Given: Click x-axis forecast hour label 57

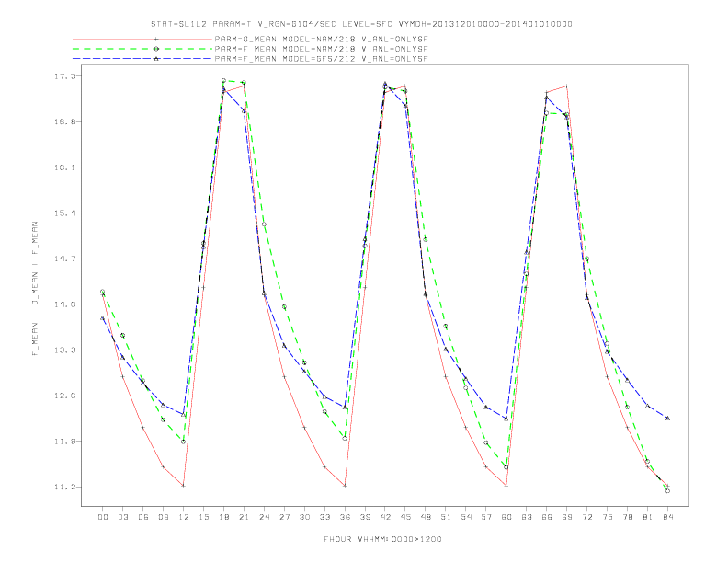Looking at the screenshot, I should 486,517.
